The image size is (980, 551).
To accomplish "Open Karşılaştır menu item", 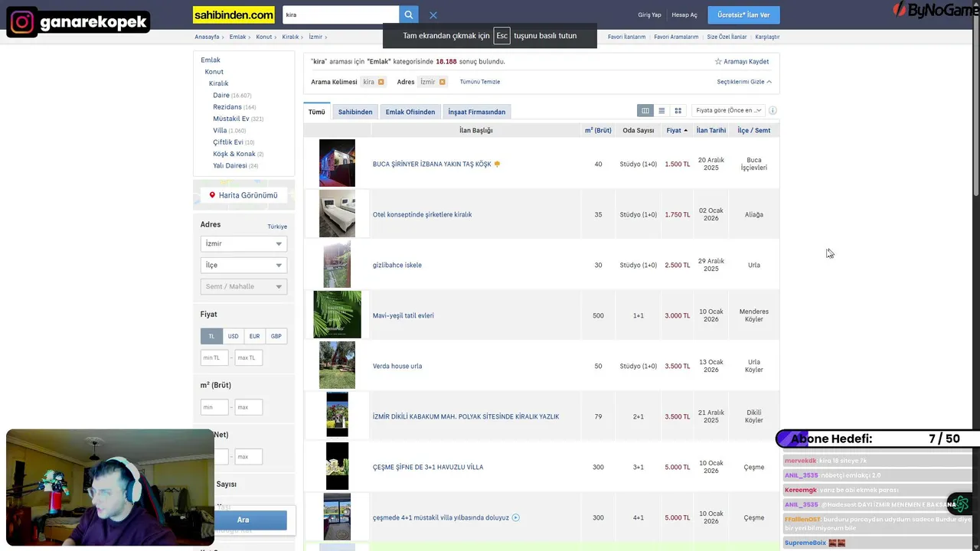I will (x=767, y=37).
